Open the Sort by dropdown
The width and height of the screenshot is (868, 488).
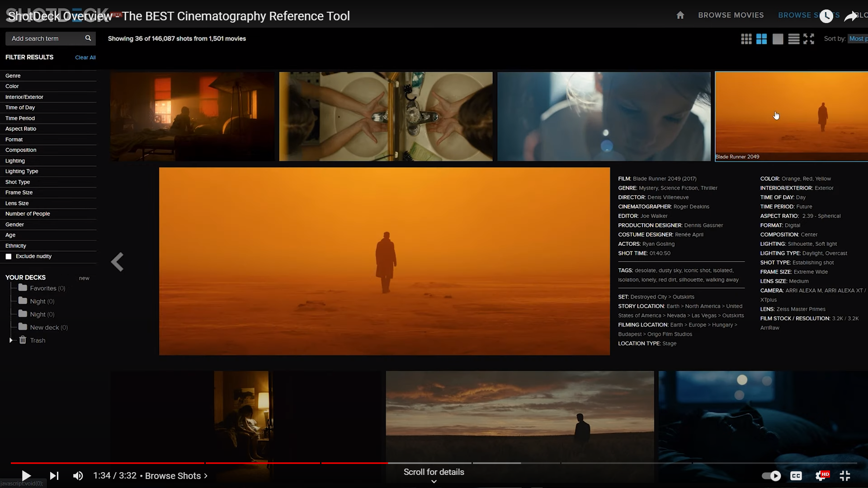click(858, 38)
